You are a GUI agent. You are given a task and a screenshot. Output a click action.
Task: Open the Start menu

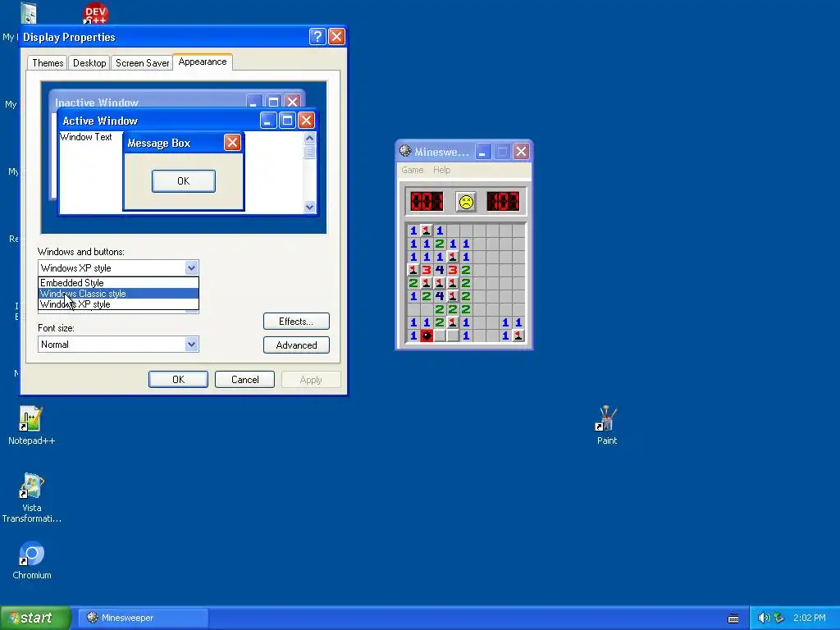(x=35, y=618)
